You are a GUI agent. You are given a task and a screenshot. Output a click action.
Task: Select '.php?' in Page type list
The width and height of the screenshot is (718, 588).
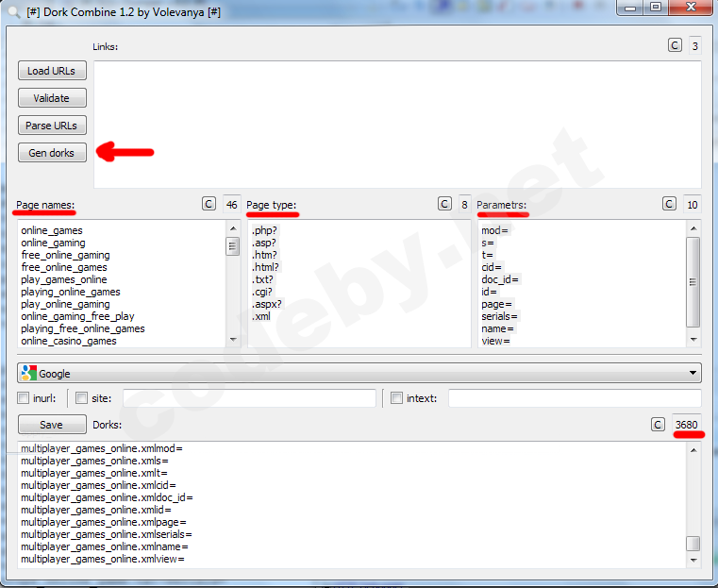(x=264, y=230)
